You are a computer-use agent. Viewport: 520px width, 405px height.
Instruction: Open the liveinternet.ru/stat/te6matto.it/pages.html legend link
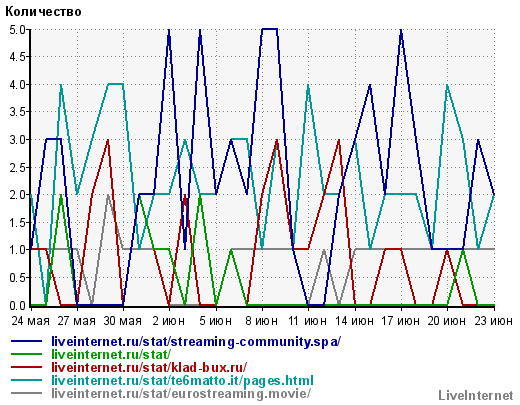182,380
